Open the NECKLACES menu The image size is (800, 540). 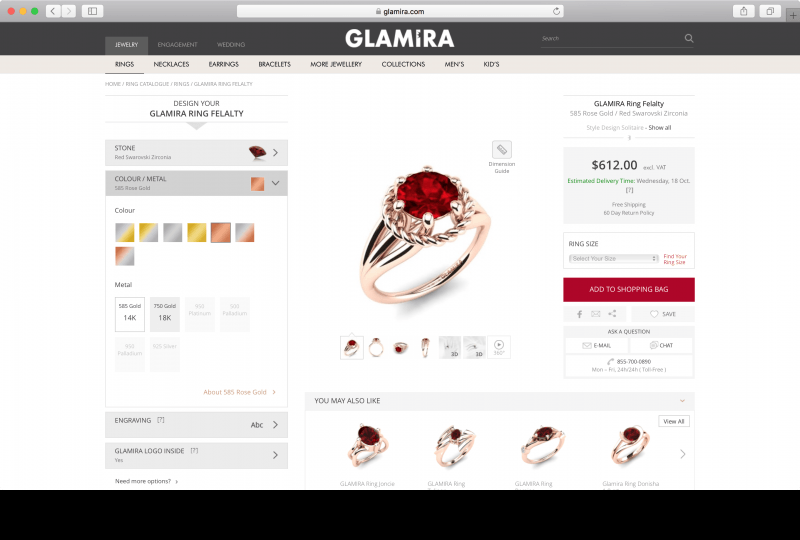click(171, 64)
